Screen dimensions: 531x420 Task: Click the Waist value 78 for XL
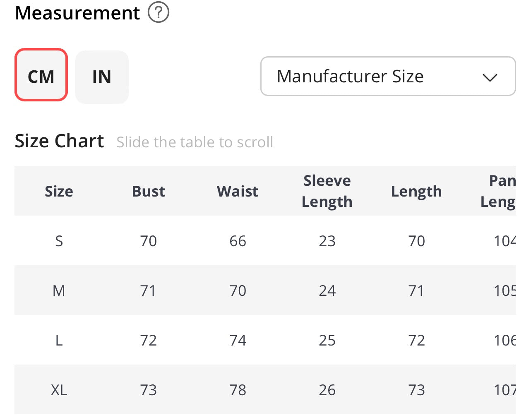[x=238, y=390]
